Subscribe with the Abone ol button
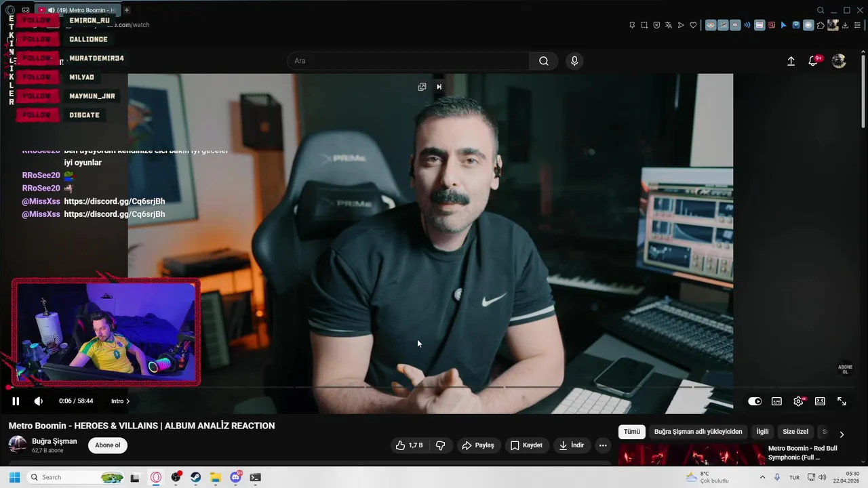 [x=108, y=445]
